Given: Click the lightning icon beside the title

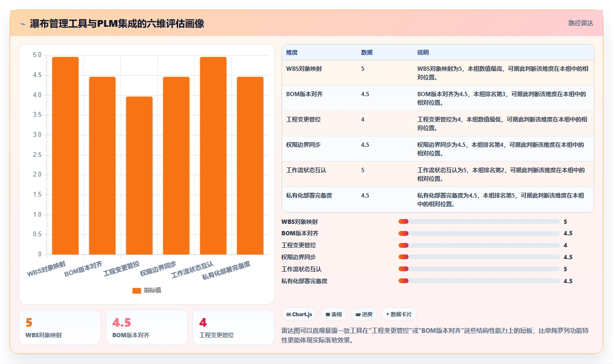Looking at the screenshot, I should 23,23.
